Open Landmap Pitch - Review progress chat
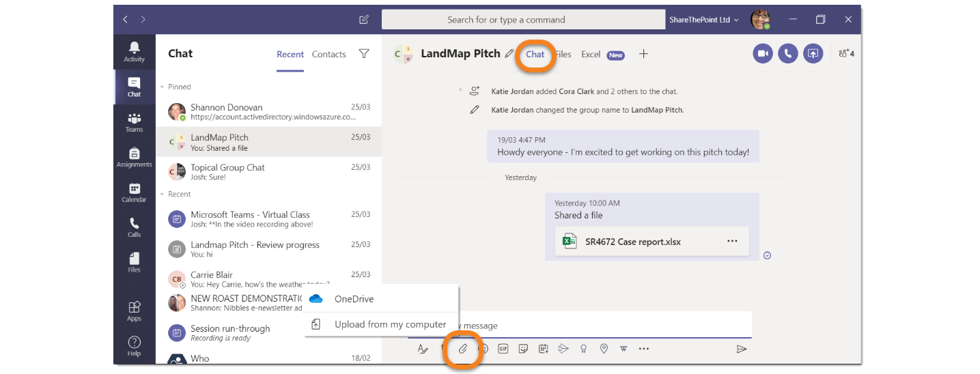This screenshot has height=374, width=980. [268, 249]
